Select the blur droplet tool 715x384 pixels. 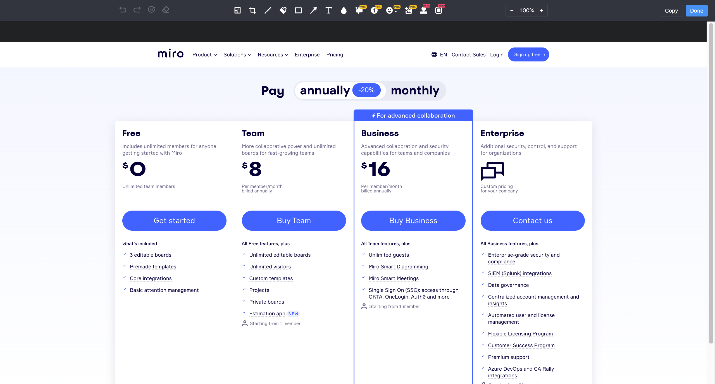[344, 10]
